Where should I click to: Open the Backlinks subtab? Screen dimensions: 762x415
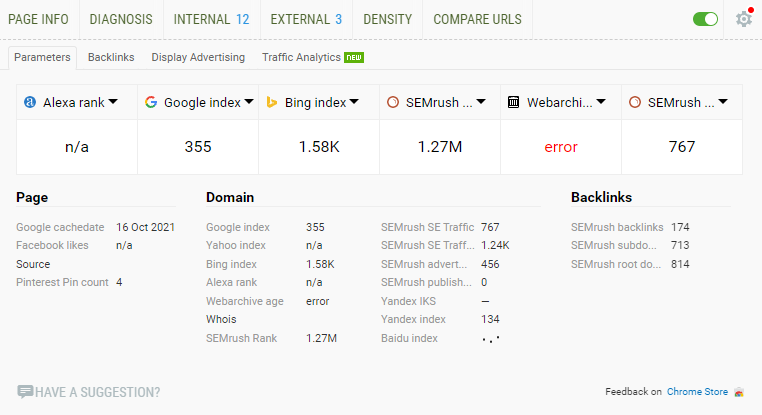pos(111,57)
